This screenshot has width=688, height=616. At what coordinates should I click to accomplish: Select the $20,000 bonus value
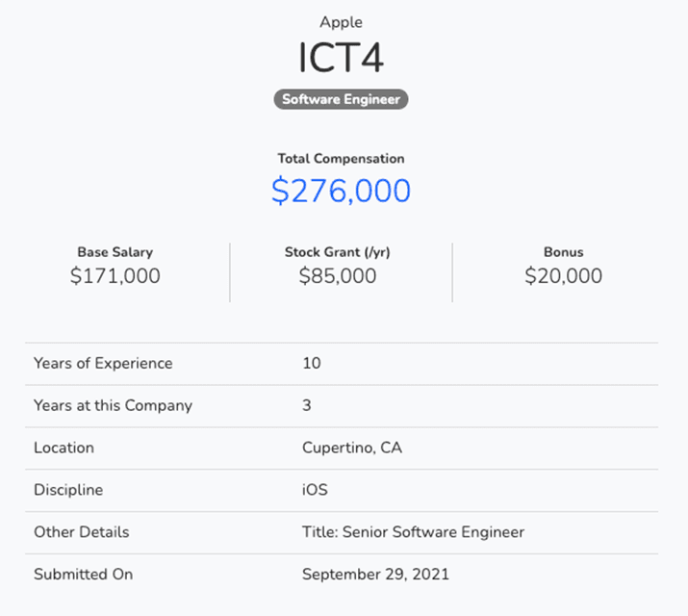(563, 276)
